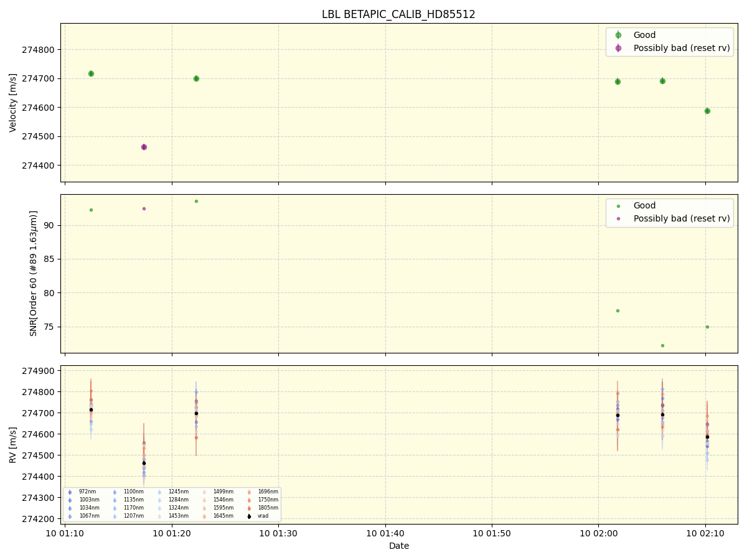Click the 'Velocity [m/s]' axis label

(x=13, y=103)
